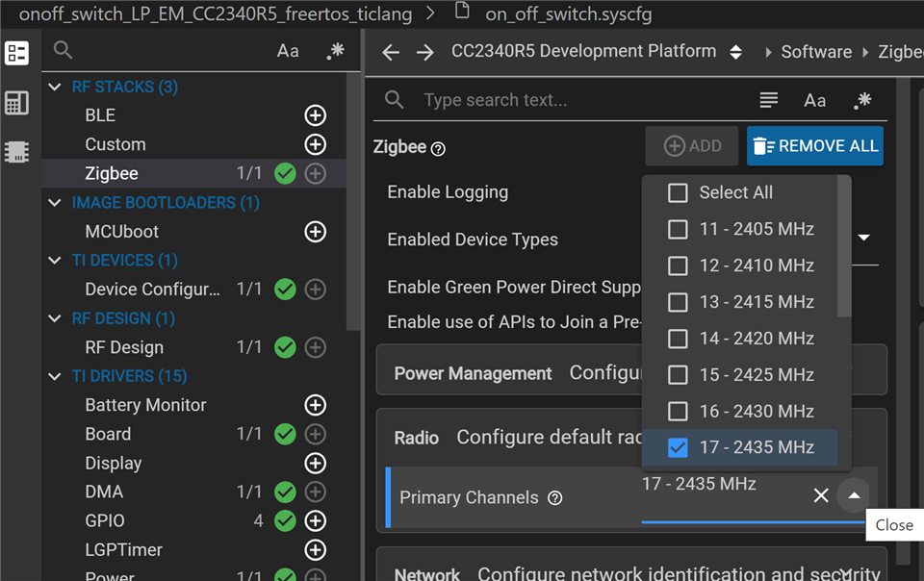Toggle the collapse-lines icon in config search bar
The height and width of the screenshot is (581, 924).
[x=768, y=100]
